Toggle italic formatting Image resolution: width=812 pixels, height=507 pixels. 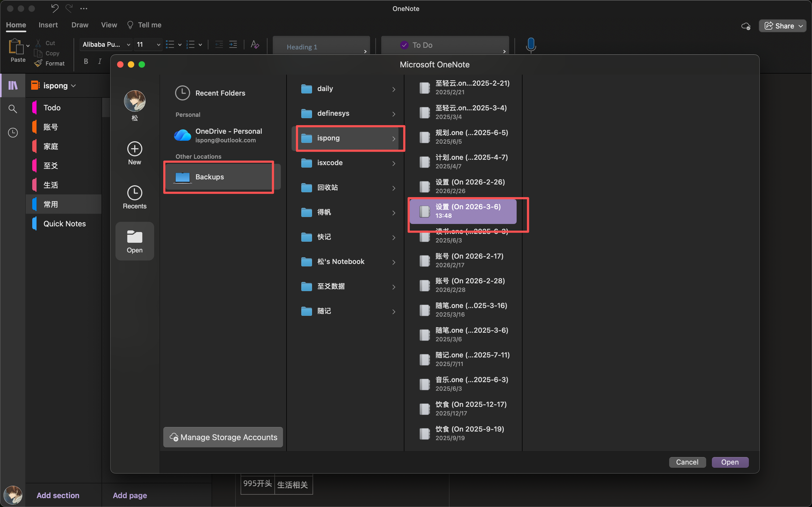click(100, 61)
